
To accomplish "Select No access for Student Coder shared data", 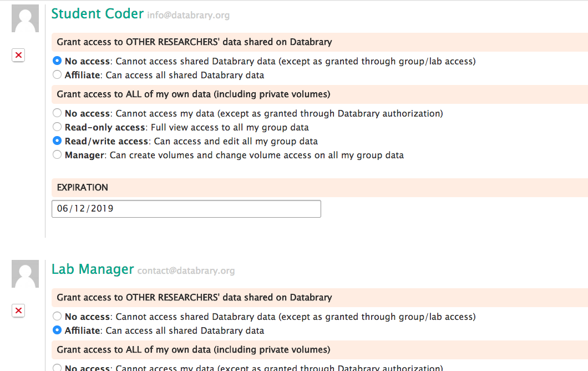I will 57,61.
